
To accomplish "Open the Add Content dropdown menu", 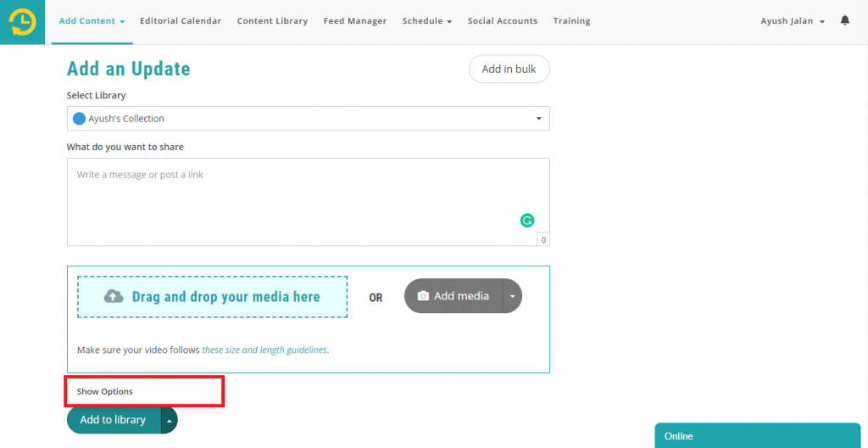I will tap(92, 21).
